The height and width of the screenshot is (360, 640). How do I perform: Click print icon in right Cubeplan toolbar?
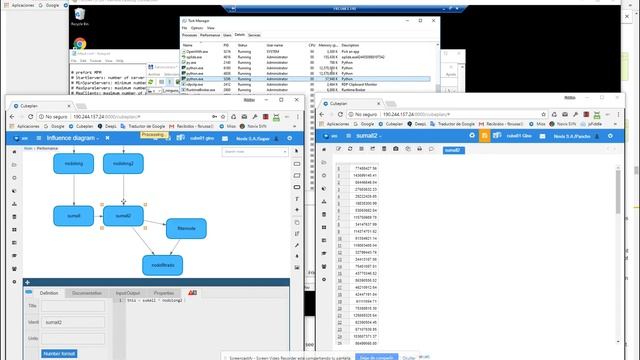click(x=419, y=149)
